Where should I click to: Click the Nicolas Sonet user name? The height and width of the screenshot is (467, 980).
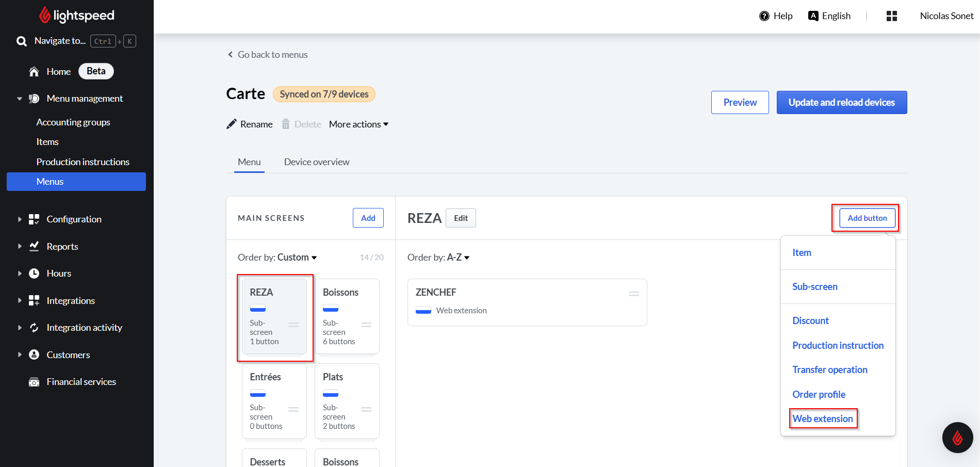(x=946, y=16)
